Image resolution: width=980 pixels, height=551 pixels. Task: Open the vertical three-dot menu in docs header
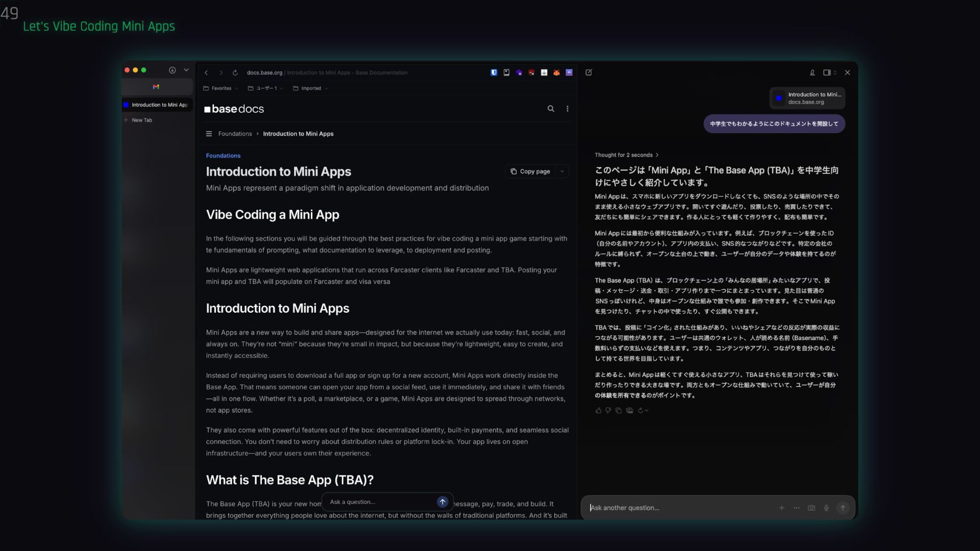pos(567,109)
